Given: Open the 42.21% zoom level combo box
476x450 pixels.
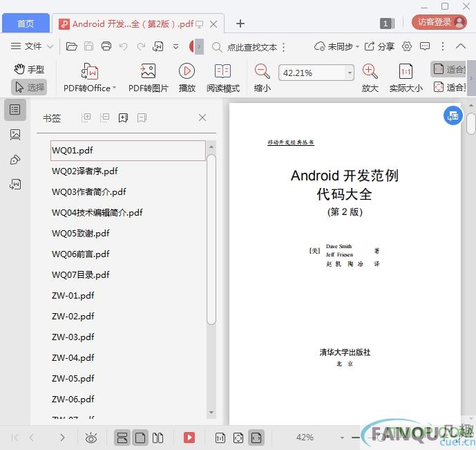Looking at the screenshot, I should coord(316,73).
